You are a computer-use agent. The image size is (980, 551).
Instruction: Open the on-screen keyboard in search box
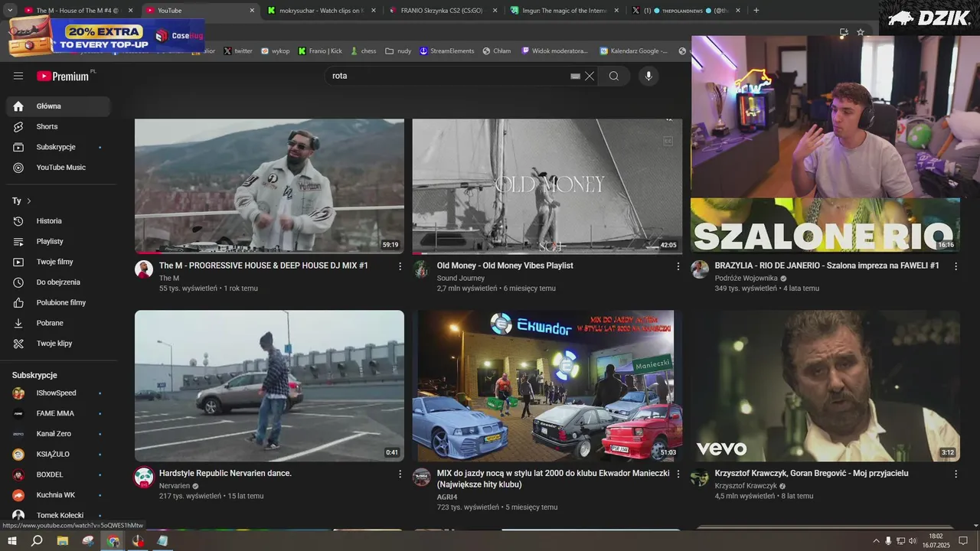point(576,76)
